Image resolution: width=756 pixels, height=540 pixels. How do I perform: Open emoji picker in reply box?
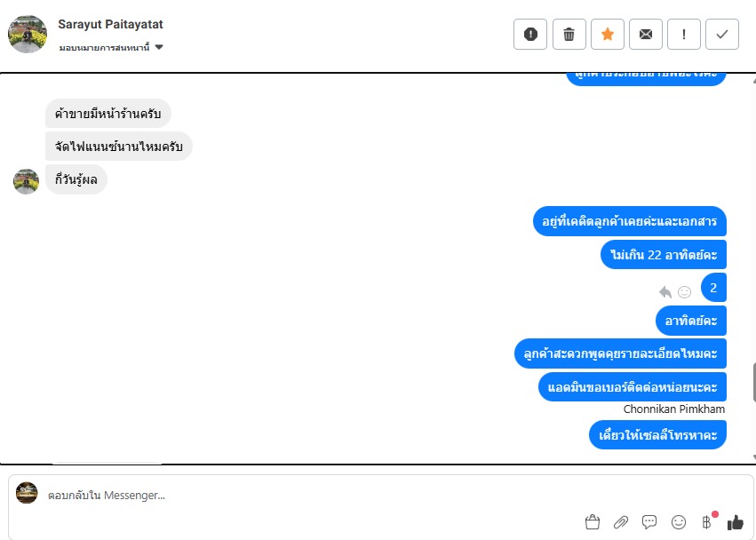[x=679, y=521]
